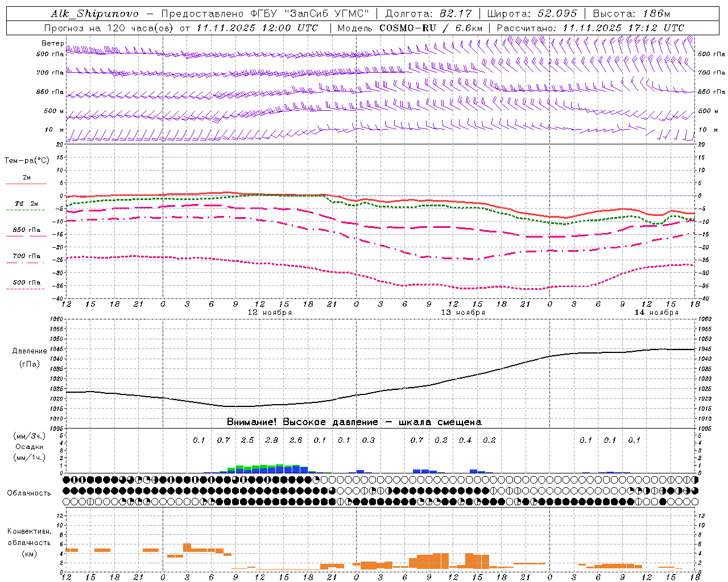Select the 'Модель COSMO-RU / 6.6км' model label

click(x=410, y=28)
